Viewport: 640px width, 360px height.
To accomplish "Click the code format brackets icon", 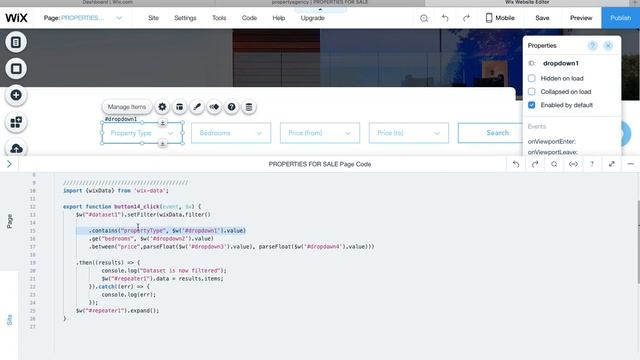I will click(573, 164).
